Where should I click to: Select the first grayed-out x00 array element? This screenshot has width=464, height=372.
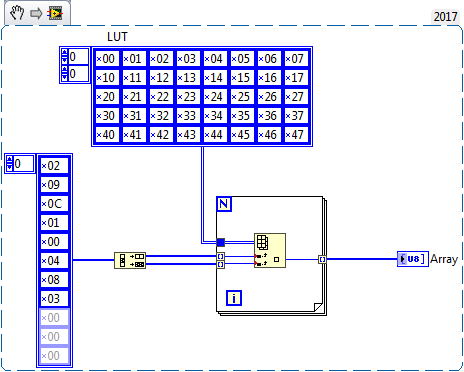point(54,318)
